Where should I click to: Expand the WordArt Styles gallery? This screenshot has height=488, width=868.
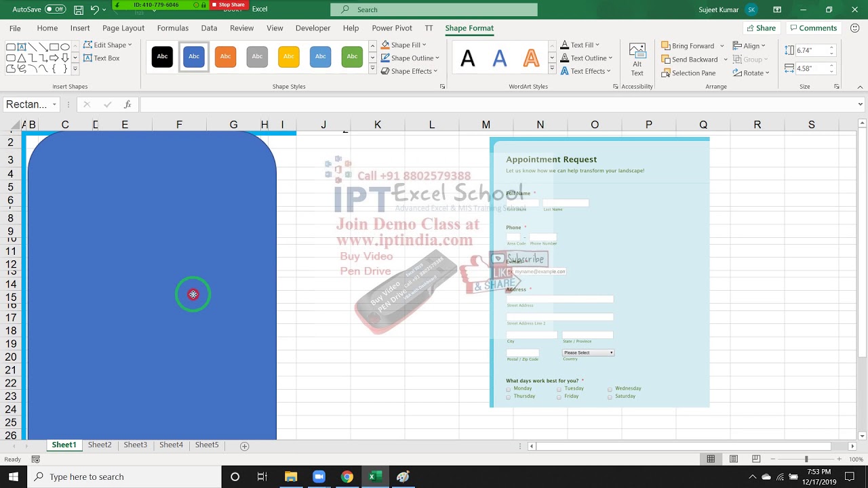tap(552, 69)
